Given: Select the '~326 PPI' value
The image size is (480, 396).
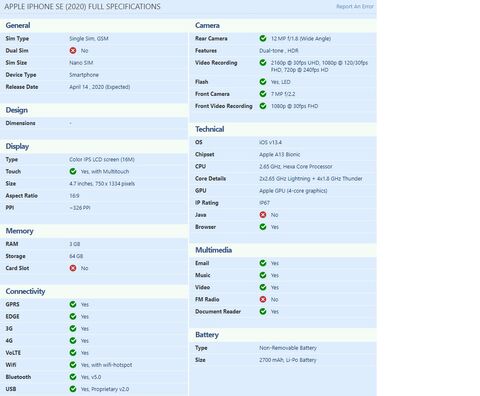Looking at the screenshot, I should pyautogui.click(x=80, y=208).
